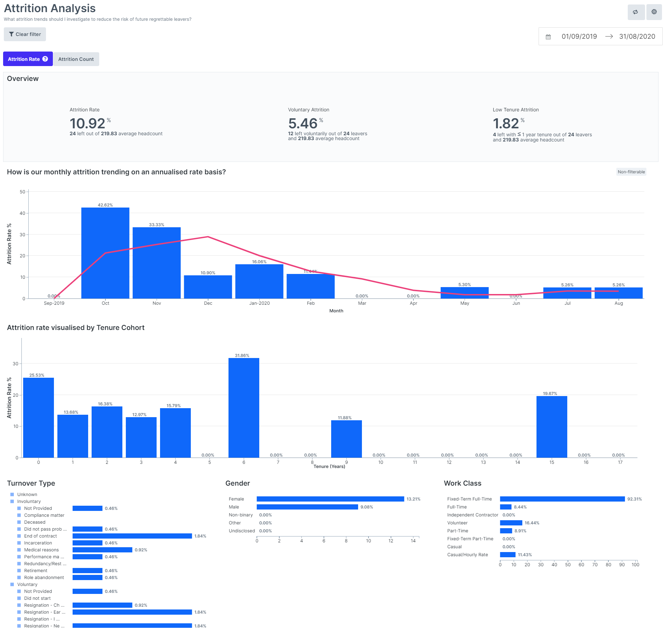Collapse the Voluntary turnover group

point(27,584)
